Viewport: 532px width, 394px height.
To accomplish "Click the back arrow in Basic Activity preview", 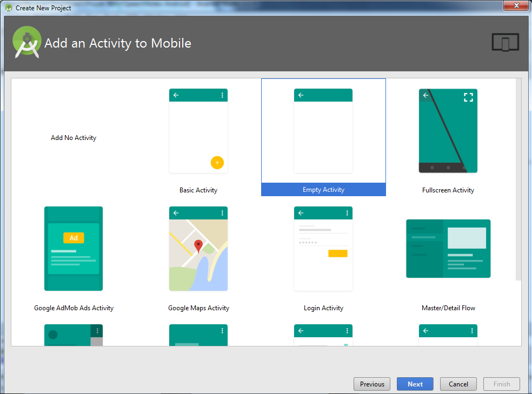I will [x=176, y=95].
